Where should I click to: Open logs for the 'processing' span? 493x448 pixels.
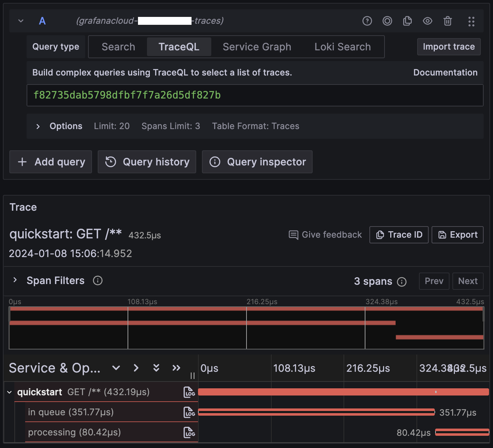[x=189, y=433]
